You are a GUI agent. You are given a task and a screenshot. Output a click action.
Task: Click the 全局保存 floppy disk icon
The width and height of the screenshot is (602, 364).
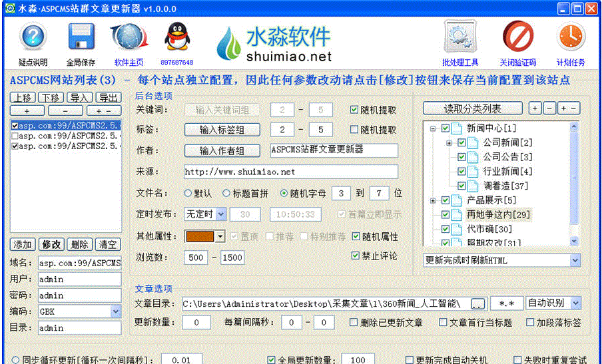pyautogui.click(x=81, y=37)
